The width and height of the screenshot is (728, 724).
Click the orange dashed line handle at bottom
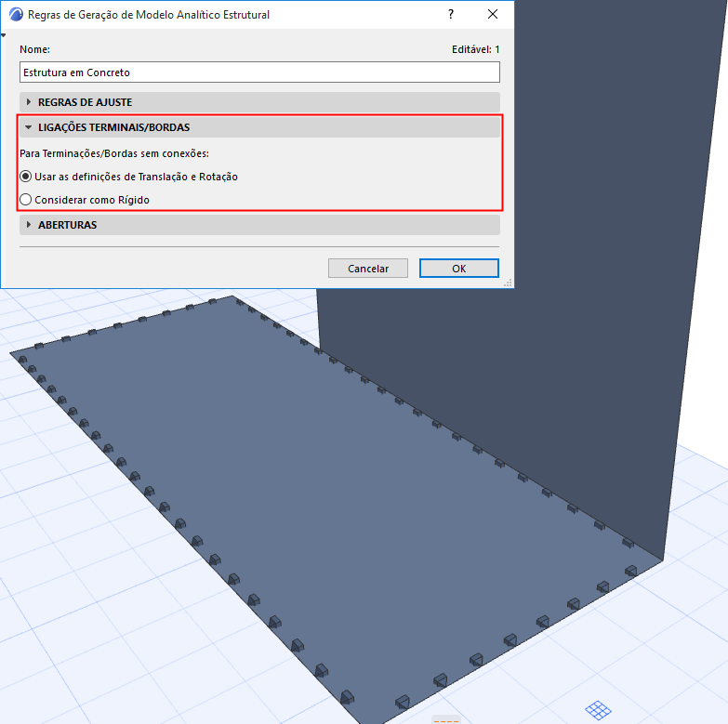[445, 721]
